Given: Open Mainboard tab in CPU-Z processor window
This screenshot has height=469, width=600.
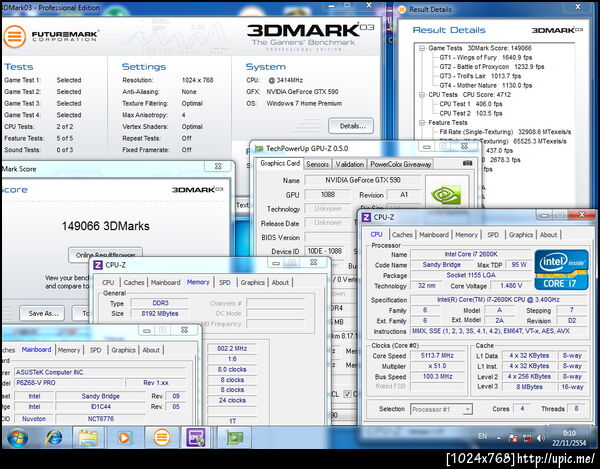Looking at the screenshot, I should tap(434, 235).
